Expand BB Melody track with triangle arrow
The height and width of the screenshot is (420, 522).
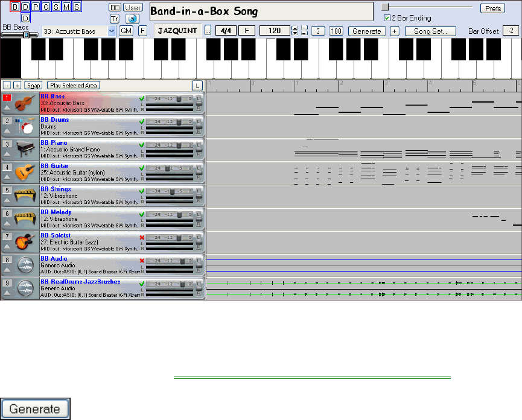click(7, 223)
